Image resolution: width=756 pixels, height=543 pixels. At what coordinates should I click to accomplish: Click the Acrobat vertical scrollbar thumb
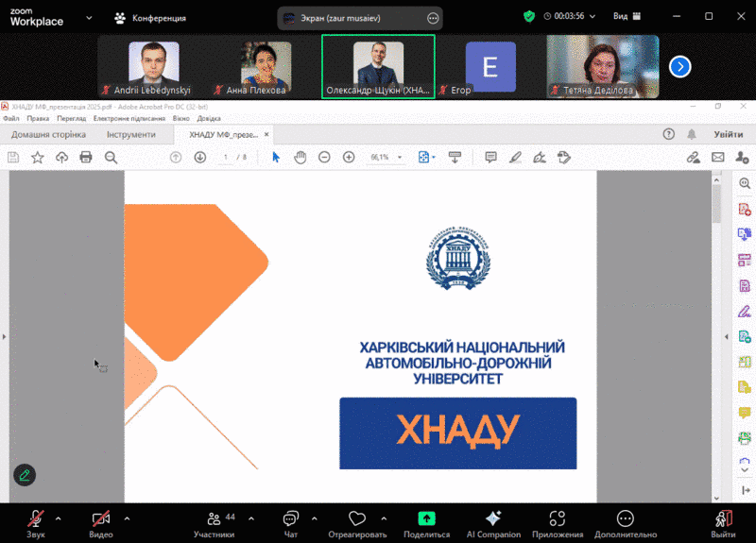click(x=716, y=204)
